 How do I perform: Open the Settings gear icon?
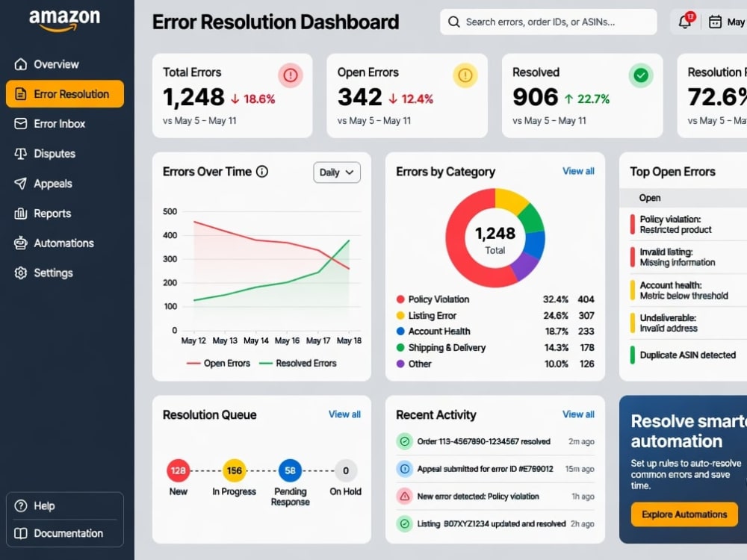(20, 273)
